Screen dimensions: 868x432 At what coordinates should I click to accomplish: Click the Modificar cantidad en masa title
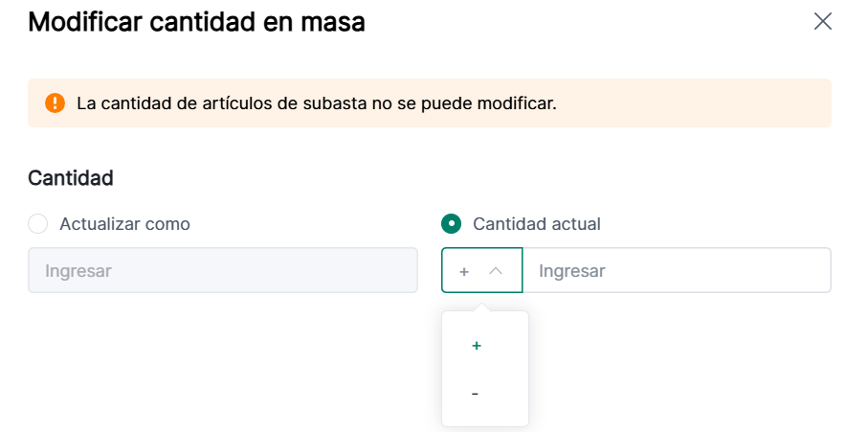[196, 21]
